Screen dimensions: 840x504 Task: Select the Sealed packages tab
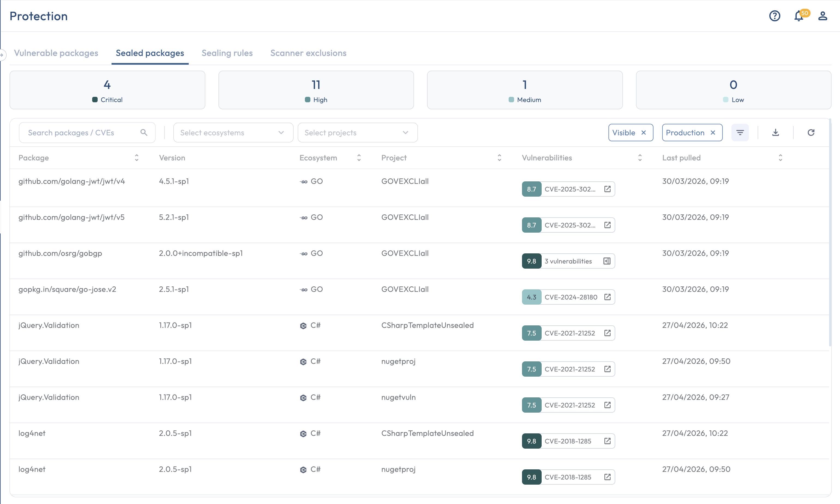tap(150, 53)
